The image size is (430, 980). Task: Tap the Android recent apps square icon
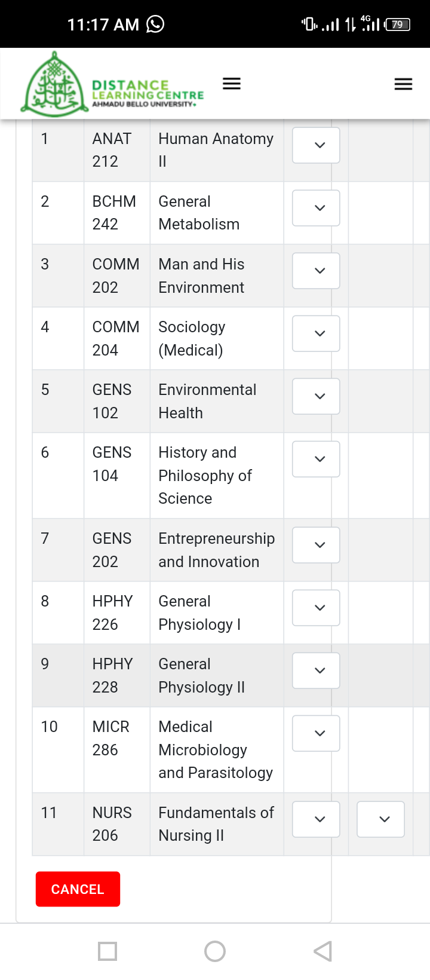click(107, 951)
